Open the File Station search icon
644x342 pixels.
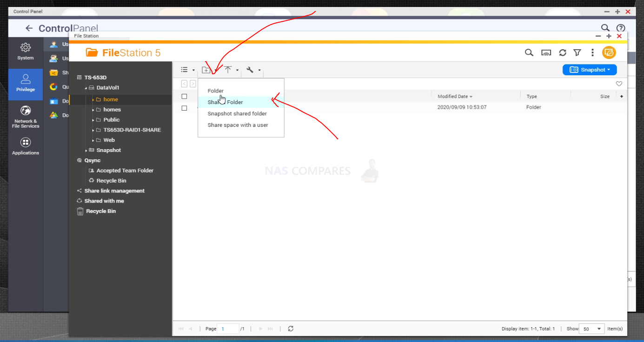click(x=529, y=53)
